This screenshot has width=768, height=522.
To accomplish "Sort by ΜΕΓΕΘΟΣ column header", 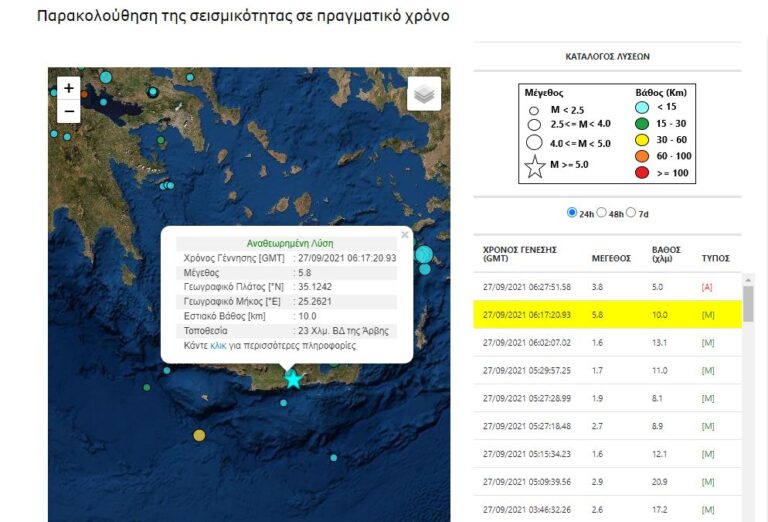I will [x=611, y=258].
